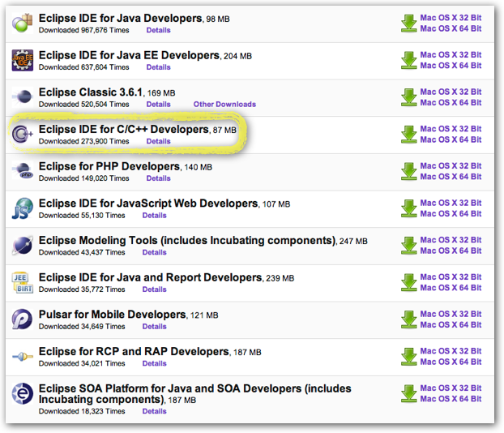504x433 pixels.
Task: Click the green download arrow for SOA Platform
Action: [409, 393]
